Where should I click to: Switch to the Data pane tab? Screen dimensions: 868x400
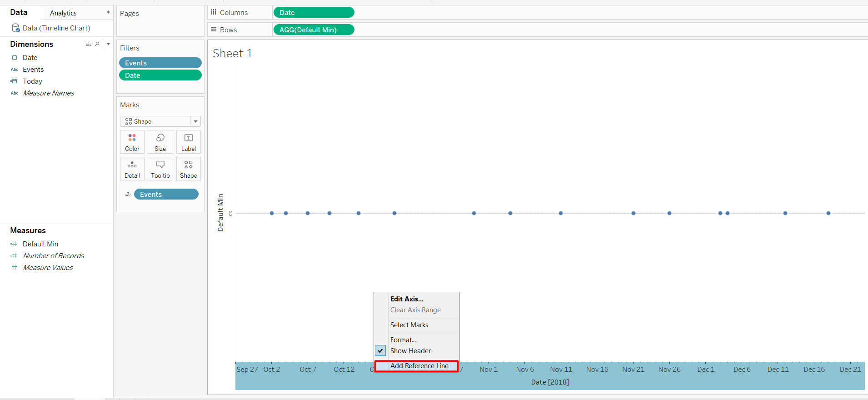19,12
